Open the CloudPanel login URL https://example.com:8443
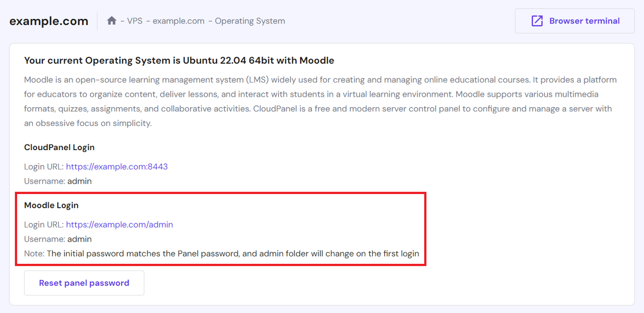This screenshot has width=644, height=313. coord(116,166)
